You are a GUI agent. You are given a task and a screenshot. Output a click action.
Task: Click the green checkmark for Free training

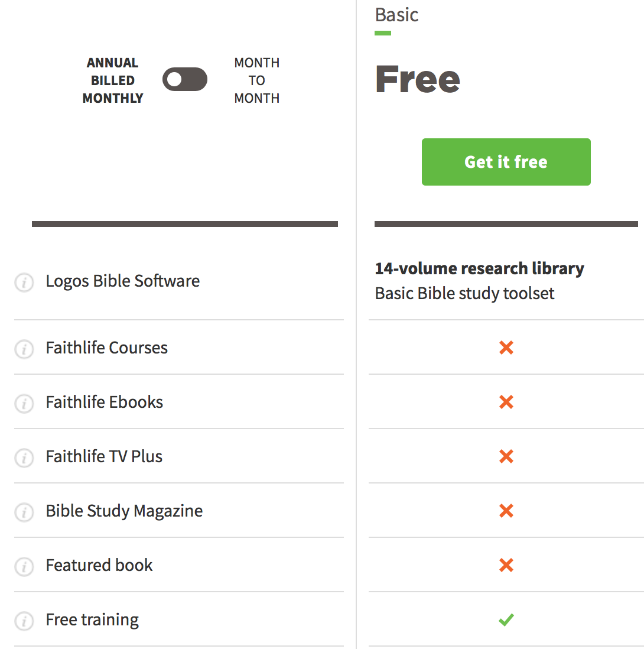506,619
